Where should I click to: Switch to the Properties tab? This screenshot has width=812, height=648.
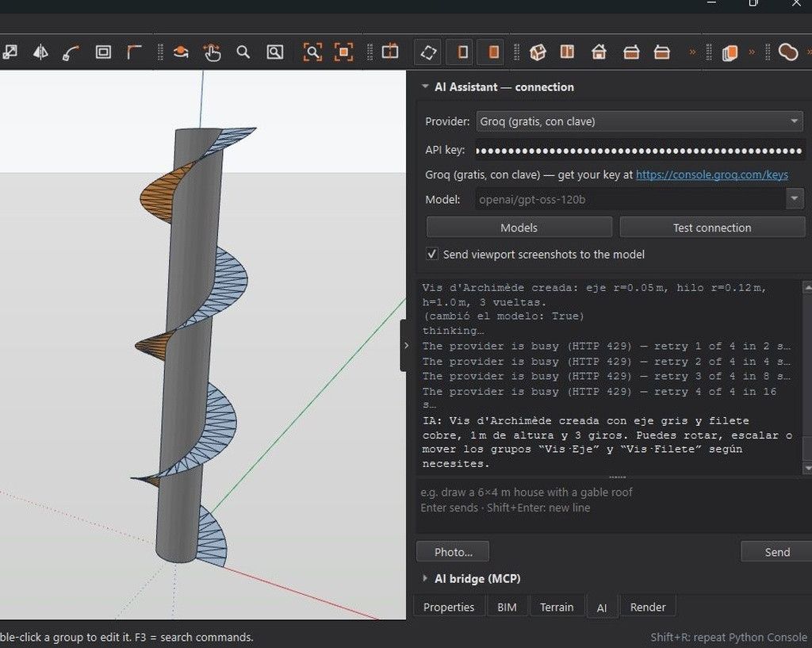coord(449,607)
